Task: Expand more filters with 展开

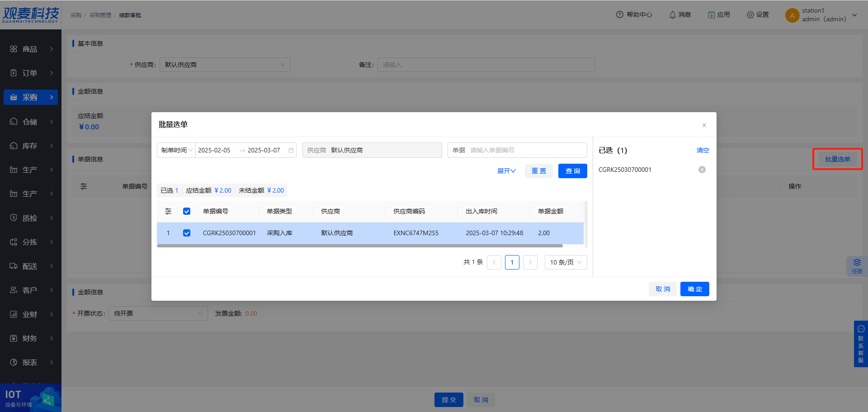Action: point(506,171)
